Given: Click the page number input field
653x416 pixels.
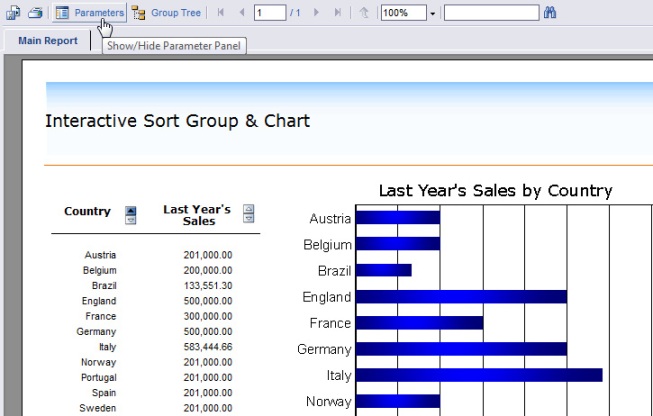Looking at the screenshot, I should click(x=270, y=13).
